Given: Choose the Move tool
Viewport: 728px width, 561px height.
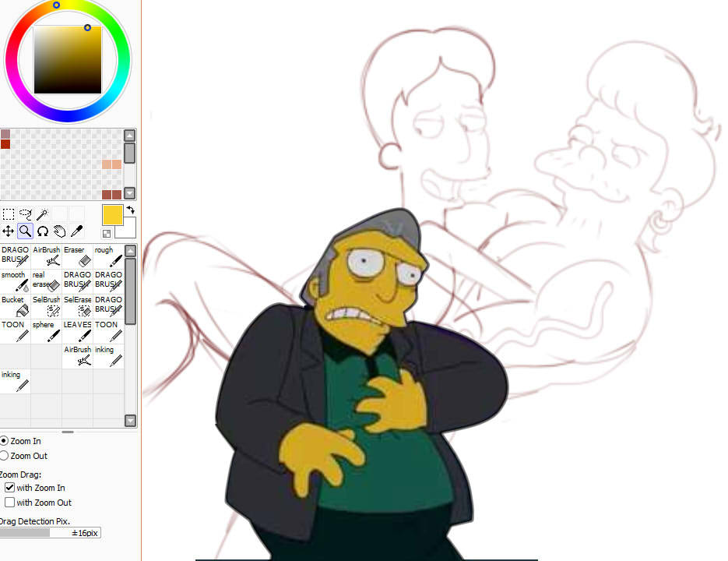Looking at the screenshot, I should (x=8, y=231).
